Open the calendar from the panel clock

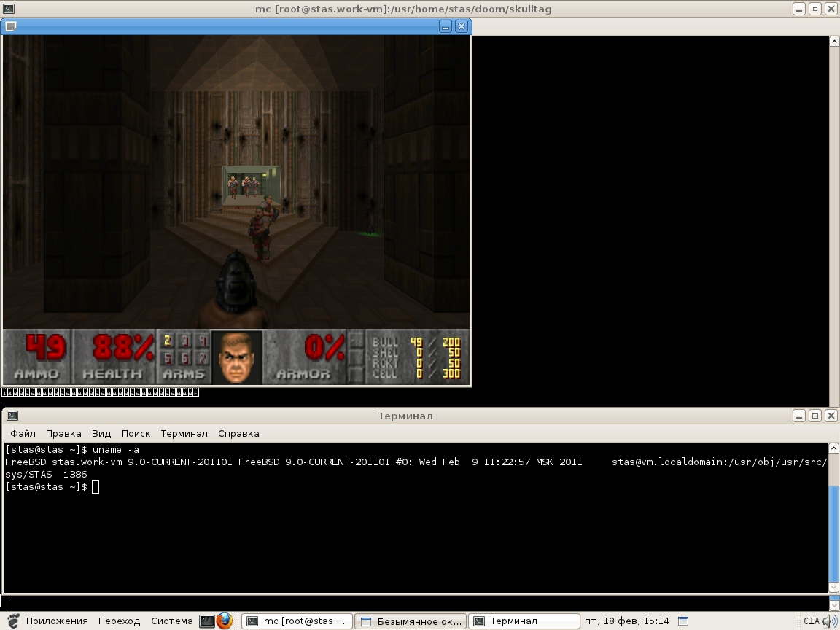click(627, 621)
